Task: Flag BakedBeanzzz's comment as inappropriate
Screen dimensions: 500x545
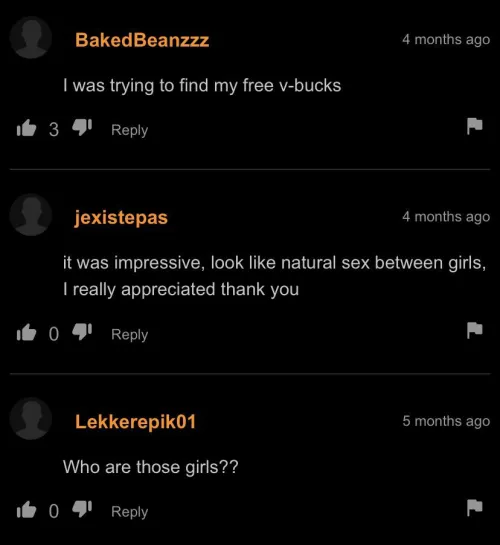Action: tap(474, 126)
